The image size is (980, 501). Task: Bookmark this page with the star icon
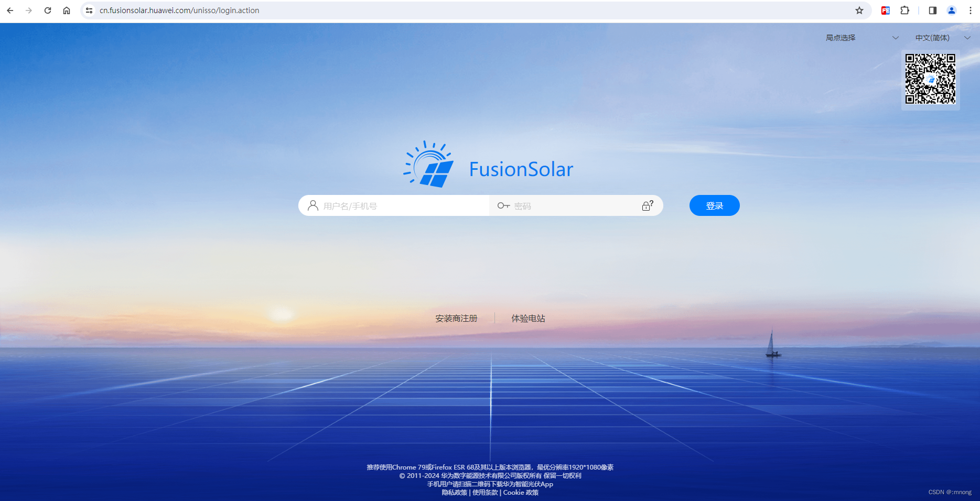point(859,10)
